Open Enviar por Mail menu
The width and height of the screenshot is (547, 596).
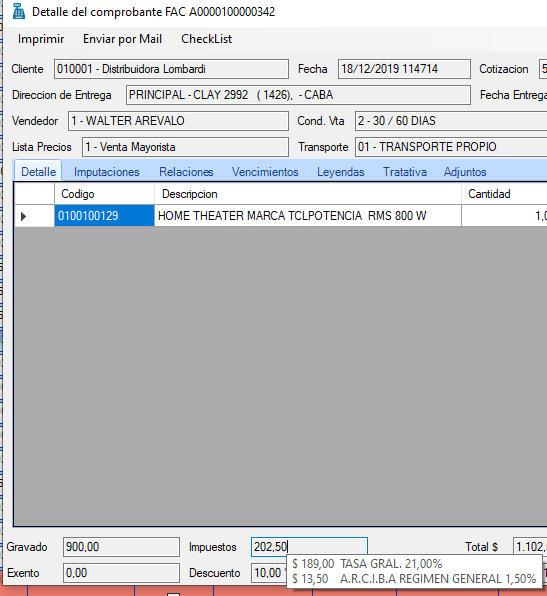click(122, 39)
